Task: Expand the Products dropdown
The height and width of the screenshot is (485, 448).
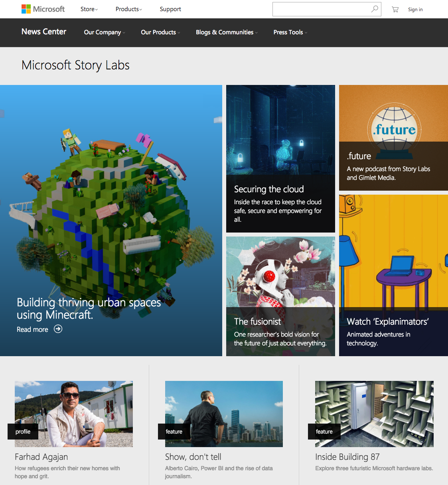Action: click(x=128, y=9)
